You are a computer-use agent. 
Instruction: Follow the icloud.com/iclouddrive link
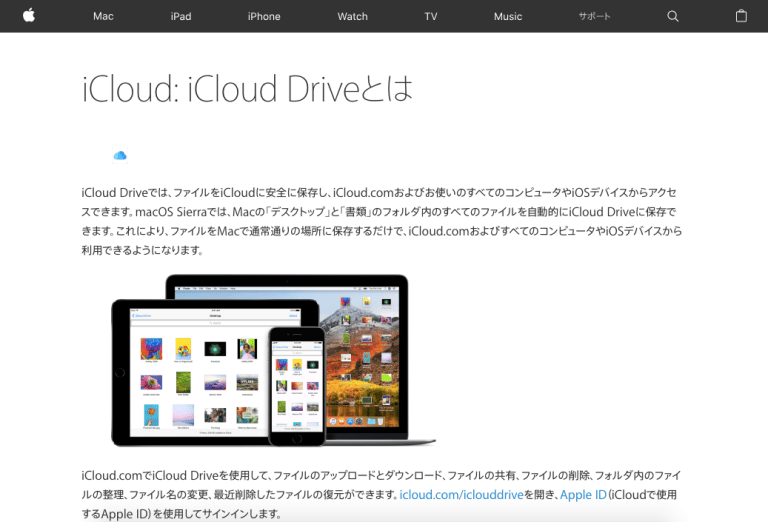point(461,495)
